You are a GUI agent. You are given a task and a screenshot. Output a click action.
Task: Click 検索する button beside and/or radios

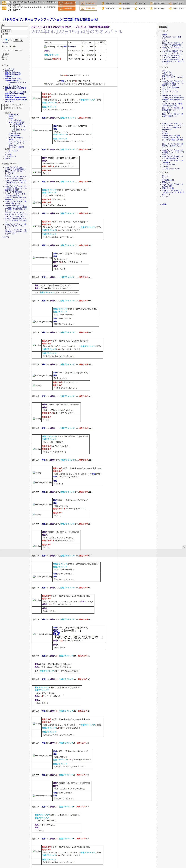click(x=18, y=40)
